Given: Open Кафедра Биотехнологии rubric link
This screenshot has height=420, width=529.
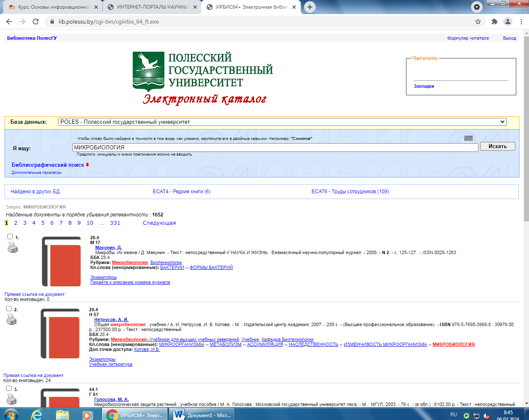Looking at the screenshot, I should [287, 339].
